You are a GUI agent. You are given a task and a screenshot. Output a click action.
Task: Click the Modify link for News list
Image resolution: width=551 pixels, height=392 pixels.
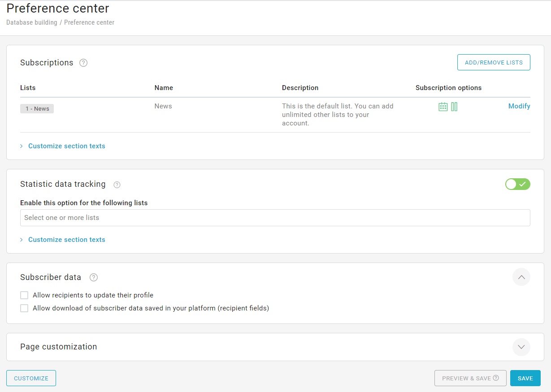pos(519,106)
